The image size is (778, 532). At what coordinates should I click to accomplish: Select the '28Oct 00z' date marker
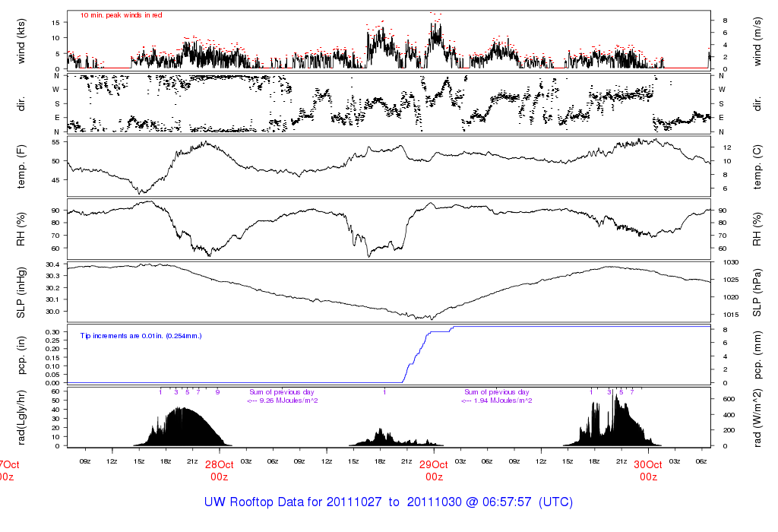tap(220, 470)
